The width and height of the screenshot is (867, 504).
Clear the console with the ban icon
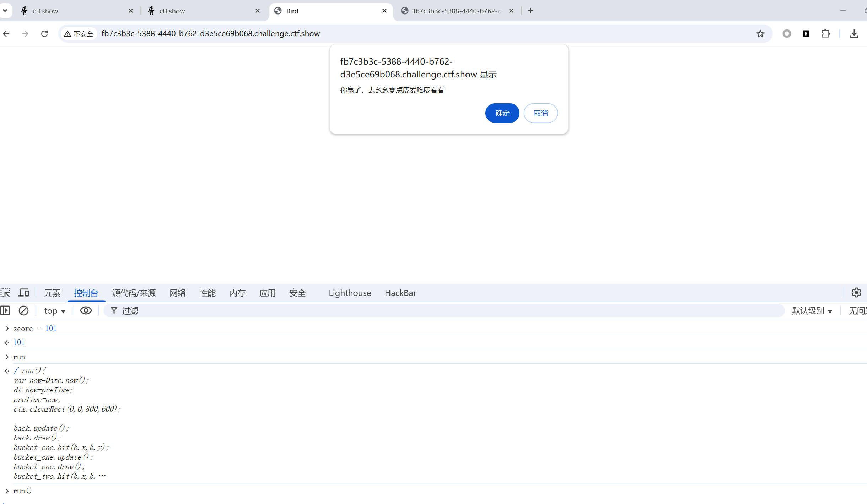click(x=23, y=311)
